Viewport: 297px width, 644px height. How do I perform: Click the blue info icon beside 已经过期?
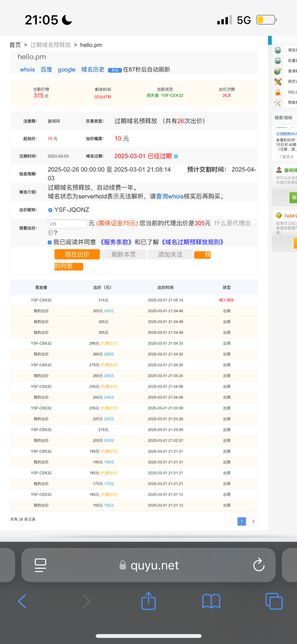tap(176, 156)
